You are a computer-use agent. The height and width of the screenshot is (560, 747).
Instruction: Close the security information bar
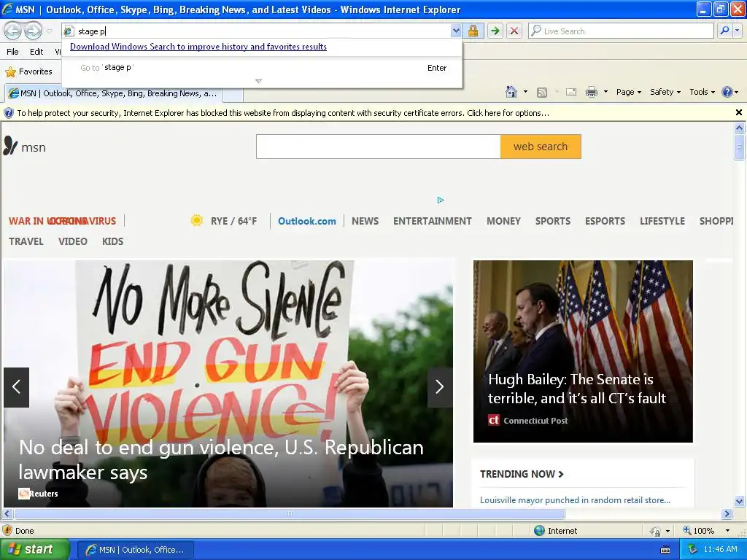(738, 112)
